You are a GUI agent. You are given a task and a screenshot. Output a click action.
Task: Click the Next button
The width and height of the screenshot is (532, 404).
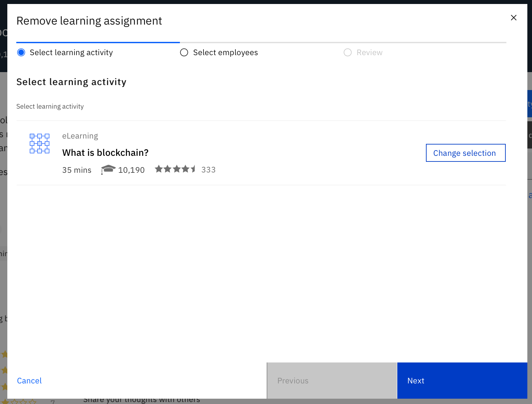pyautogui.click(x=462, y=380)
